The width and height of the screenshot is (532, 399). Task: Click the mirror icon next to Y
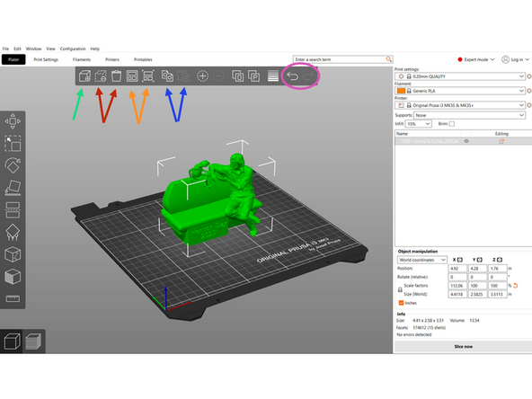coord(480,260)
